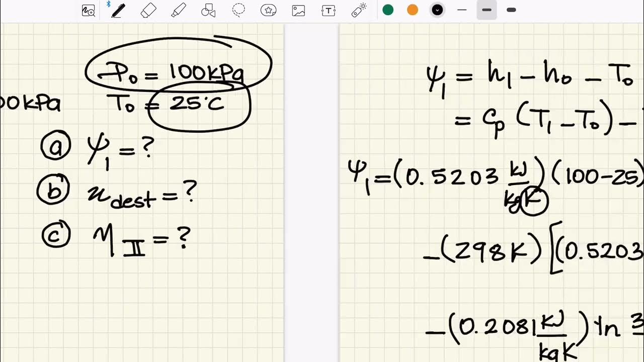The height and width of the screenshot is (362, 644).
Task: Select the thinnest stroke width
Action: point(462,10)
